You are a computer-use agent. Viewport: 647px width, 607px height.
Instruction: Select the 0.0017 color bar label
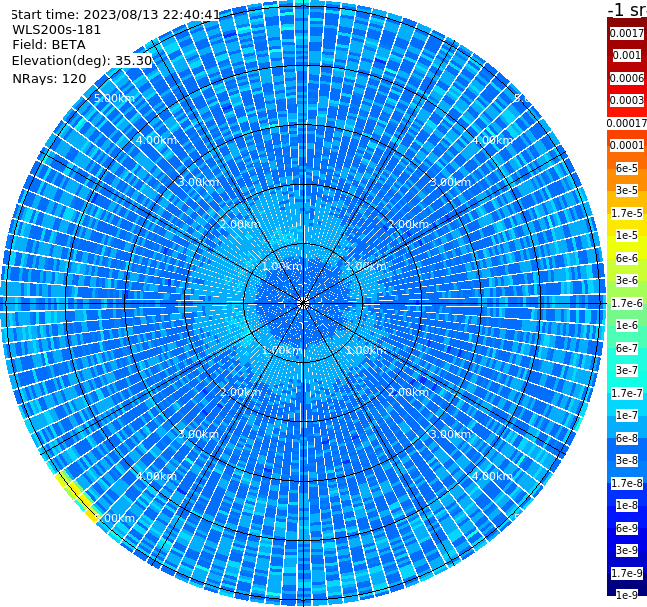(627, 33)
